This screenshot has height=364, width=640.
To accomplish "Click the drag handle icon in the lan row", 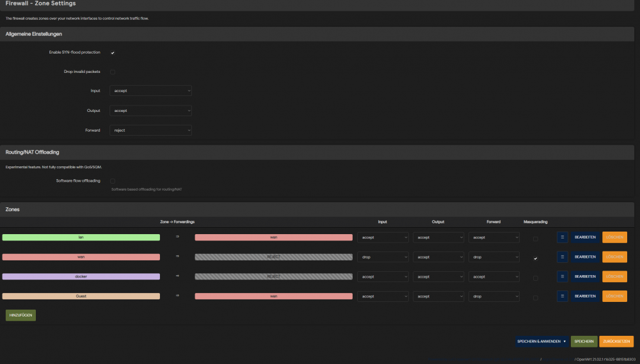I will pos(562,237).
